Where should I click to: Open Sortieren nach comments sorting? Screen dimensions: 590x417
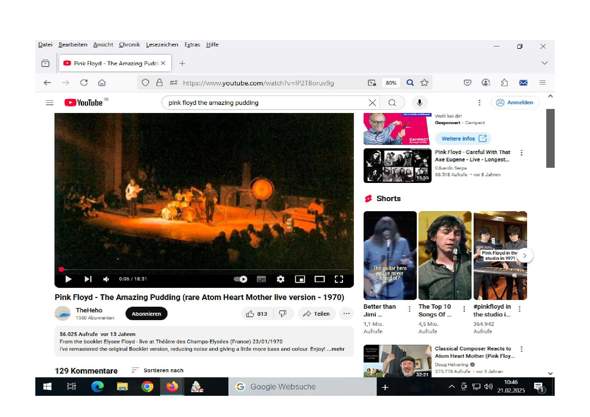point(158,370)
